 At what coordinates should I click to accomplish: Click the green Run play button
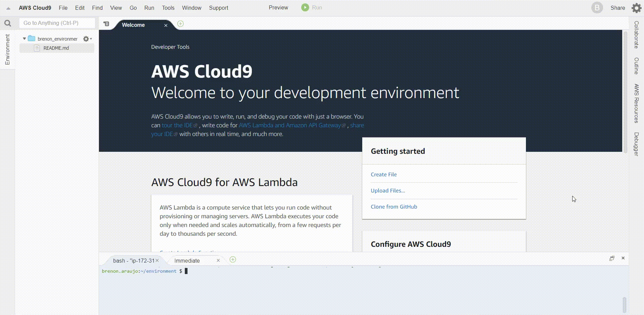coord(305,7)
